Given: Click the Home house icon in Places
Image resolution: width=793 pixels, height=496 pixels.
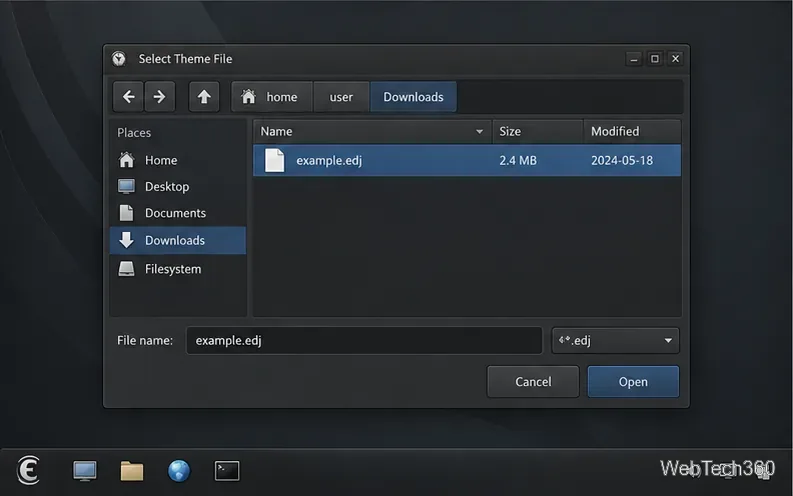Looking at the screenshot, I should tap(126, 160).
